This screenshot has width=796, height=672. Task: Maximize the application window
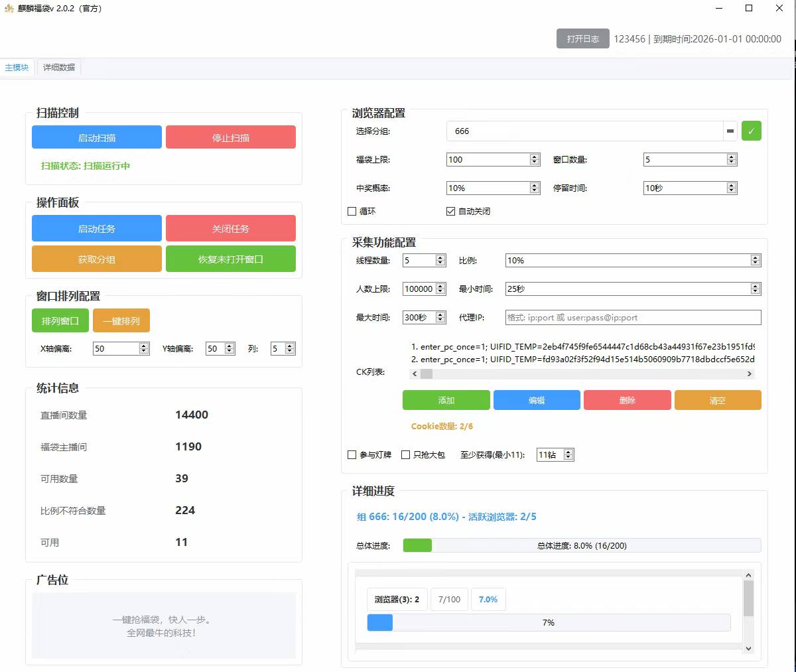749,9
